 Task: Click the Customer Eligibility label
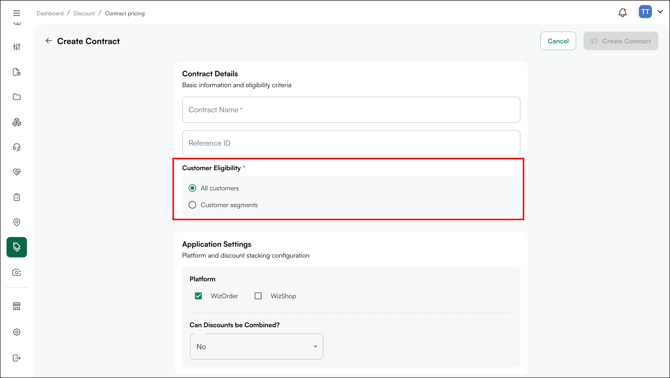(x=212, y=168)
